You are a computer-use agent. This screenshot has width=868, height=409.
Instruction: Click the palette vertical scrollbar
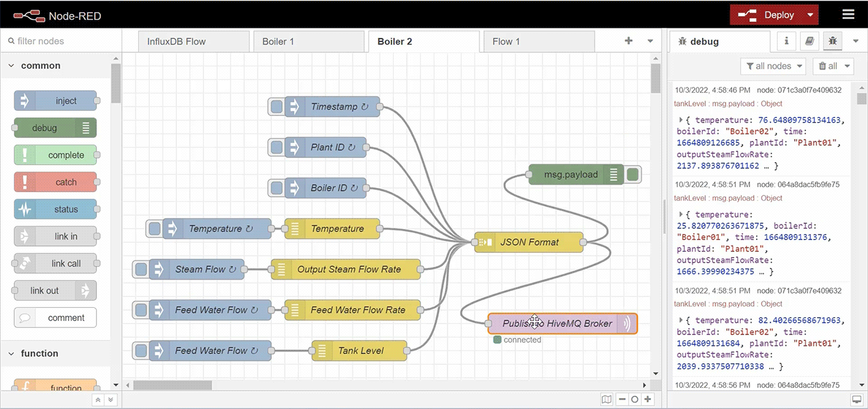click(116, 83)
